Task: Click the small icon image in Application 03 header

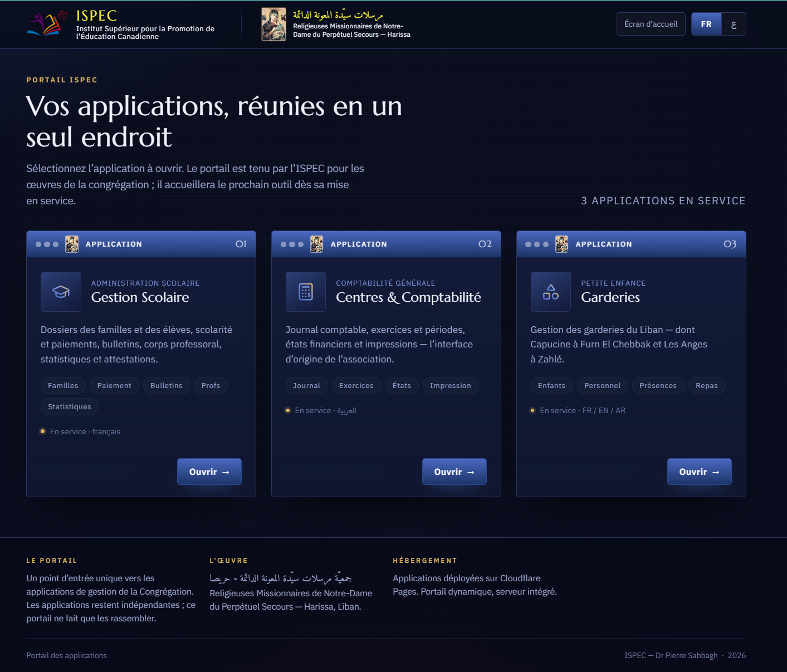Action: [x=562, y=244]
